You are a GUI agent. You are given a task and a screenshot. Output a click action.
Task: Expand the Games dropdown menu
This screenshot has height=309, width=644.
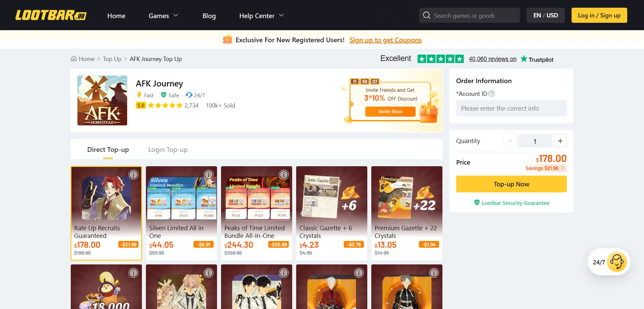tap(163, 16)
